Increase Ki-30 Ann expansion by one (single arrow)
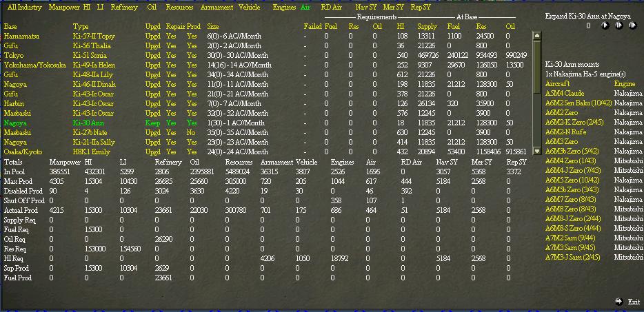The height and width of the screenshot is (312, 644). 605,25
